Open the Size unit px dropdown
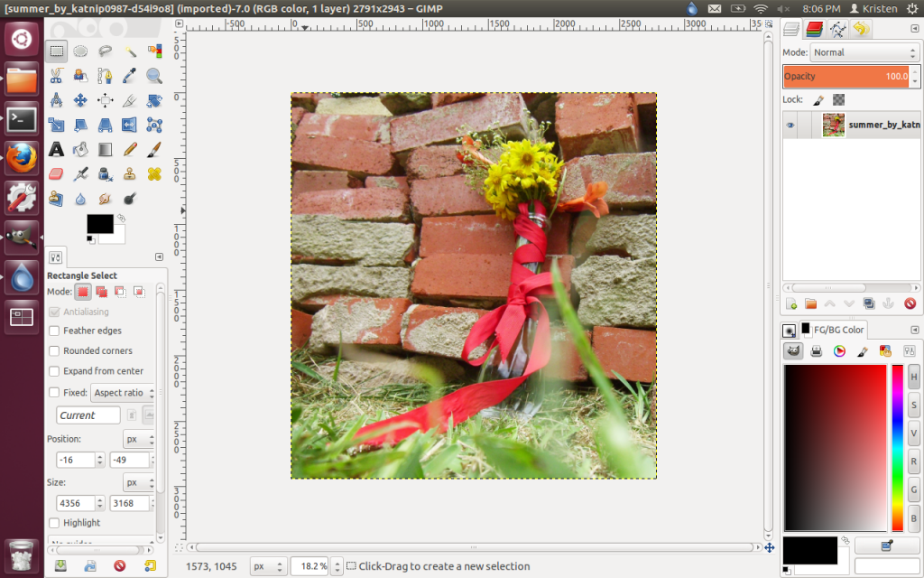 coord(139,483)
